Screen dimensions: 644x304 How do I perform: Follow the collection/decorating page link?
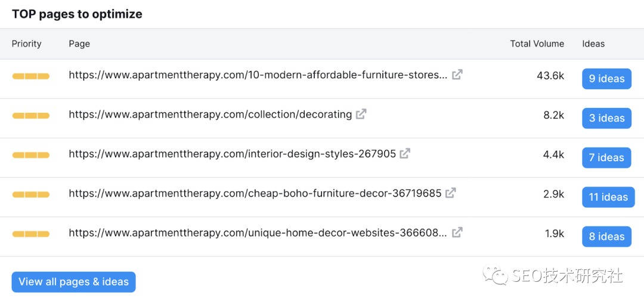coord(210,115)
